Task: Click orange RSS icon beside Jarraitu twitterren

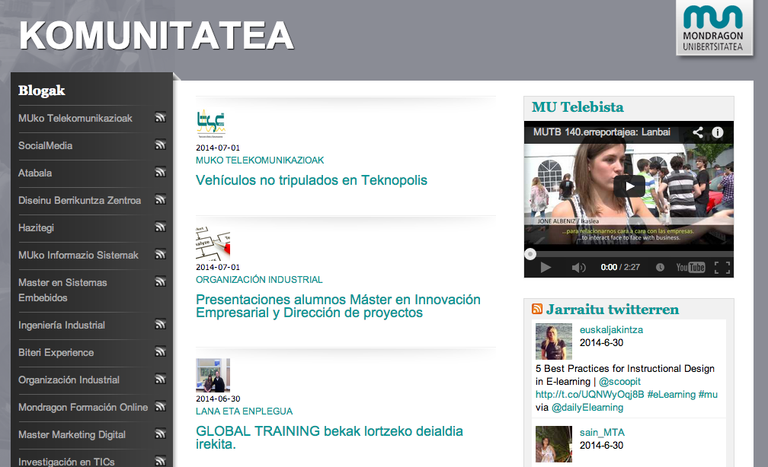Action: 537,309
